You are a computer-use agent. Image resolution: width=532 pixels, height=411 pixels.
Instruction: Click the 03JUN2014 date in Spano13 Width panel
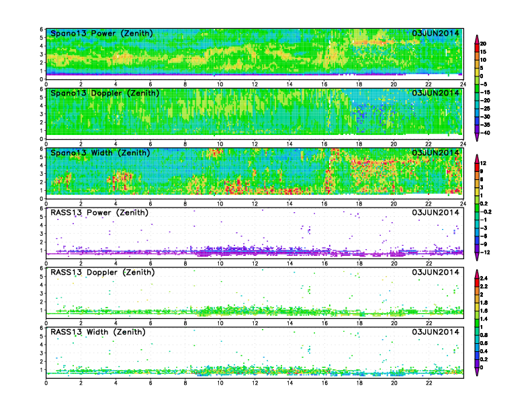coord(436,152)
